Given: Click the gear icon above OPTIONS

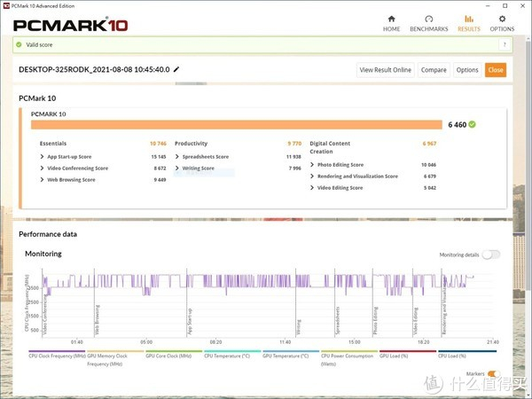Looking at the screenshot, I should pyautogui.click(x=502, y=19).
